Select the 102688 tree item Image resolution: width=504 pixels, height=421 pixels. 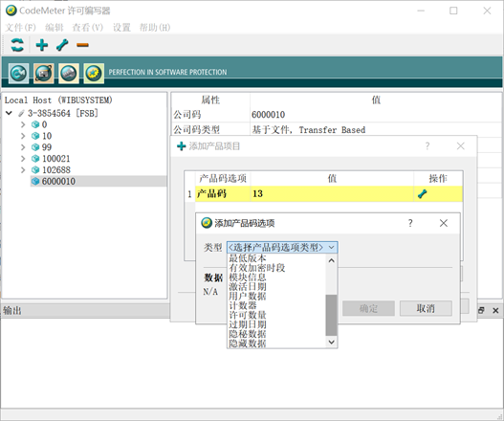(x=56, y=169)
